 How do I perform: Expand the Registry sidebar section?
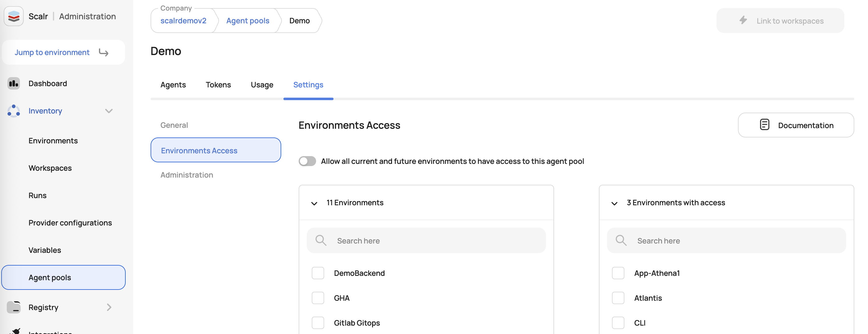click(x=109, y=307)
